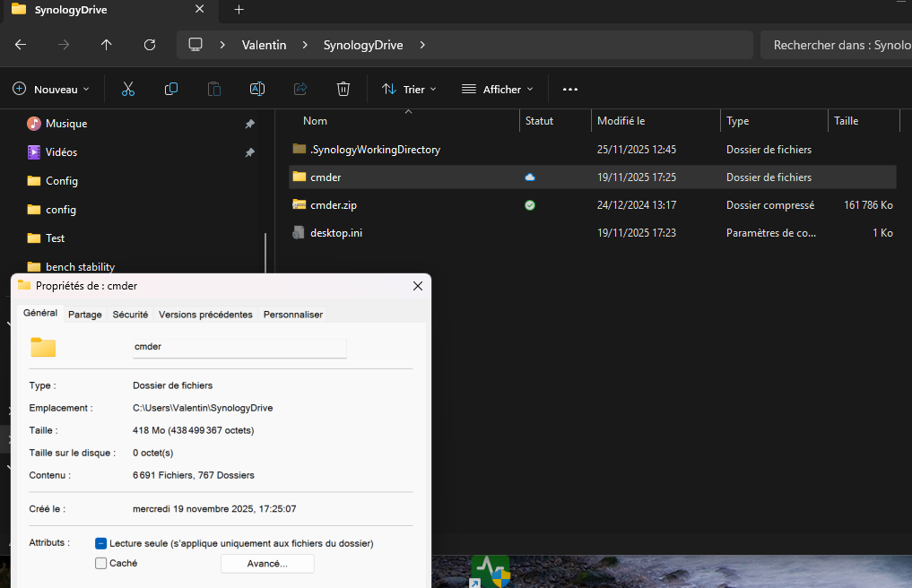This screenshot has width=912, height=588.
Task: Toggle the Lecture seule checkbox
Action: point(101,543)
